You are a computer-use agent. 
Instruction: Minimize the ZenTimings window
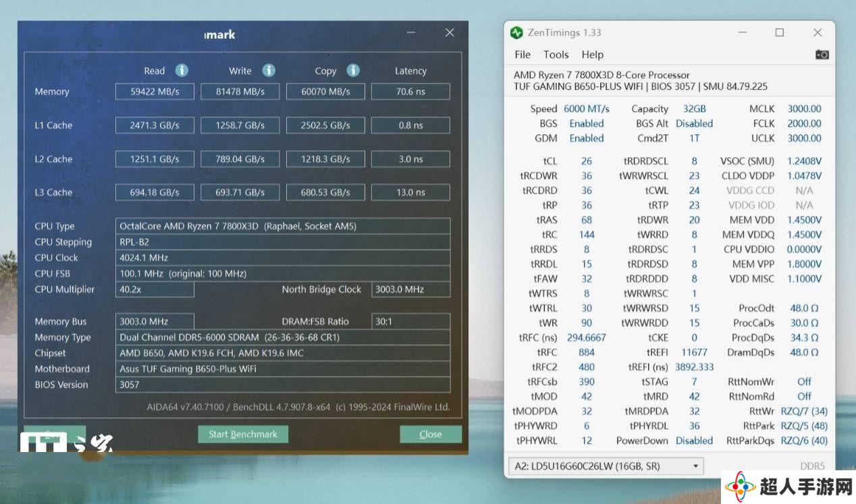pyautogui.click(x=742, y=32)
